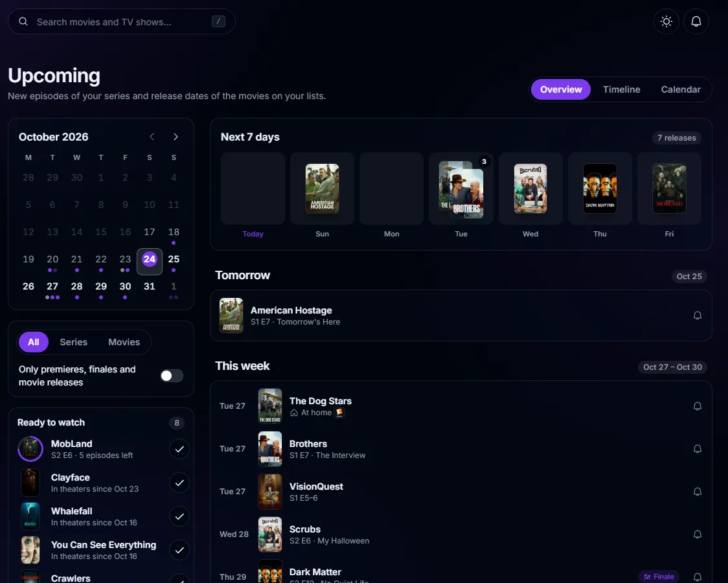Select today's date 24 in calendar
728x583 pixels.
150,261
